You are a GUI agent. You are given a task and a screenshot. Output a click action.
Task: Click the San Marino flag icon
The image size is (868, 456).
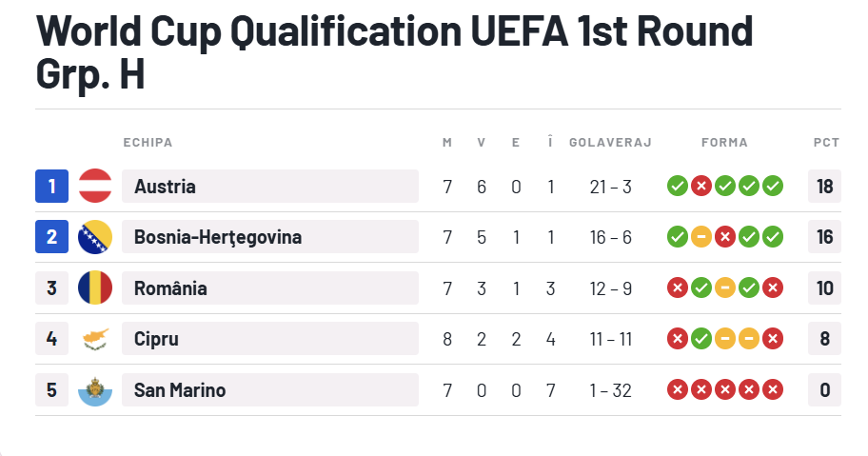pos(95,389)
